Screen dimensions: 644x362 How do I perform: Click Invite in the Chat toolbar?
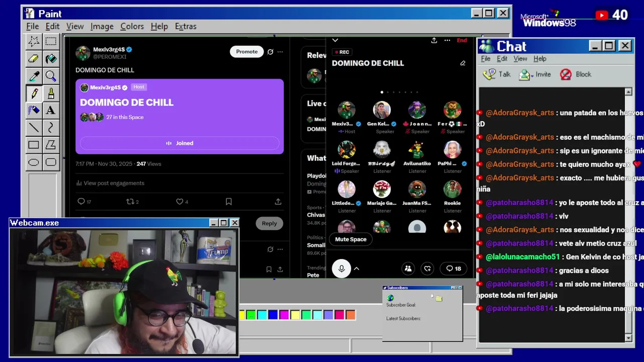(x=535, y=74)
